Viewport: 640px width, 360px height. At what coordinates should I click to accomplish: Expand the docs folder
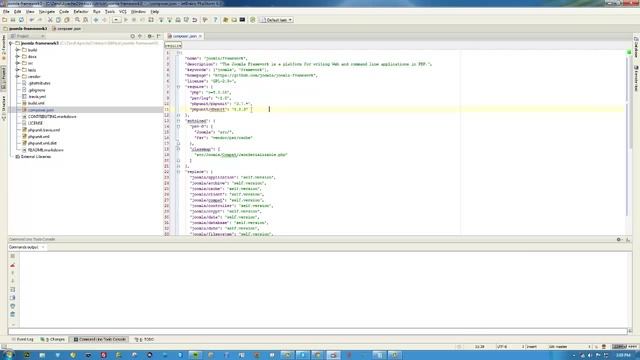click(18, 56)
